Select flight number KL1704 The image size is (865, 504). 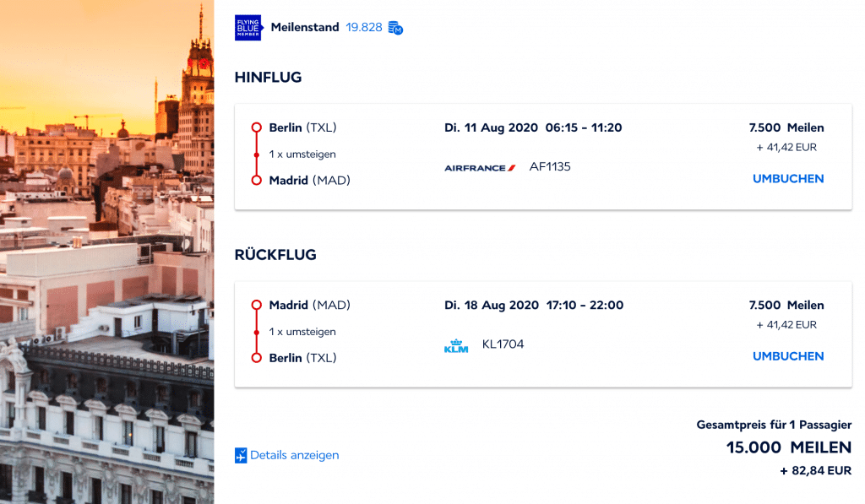[503, 344]
